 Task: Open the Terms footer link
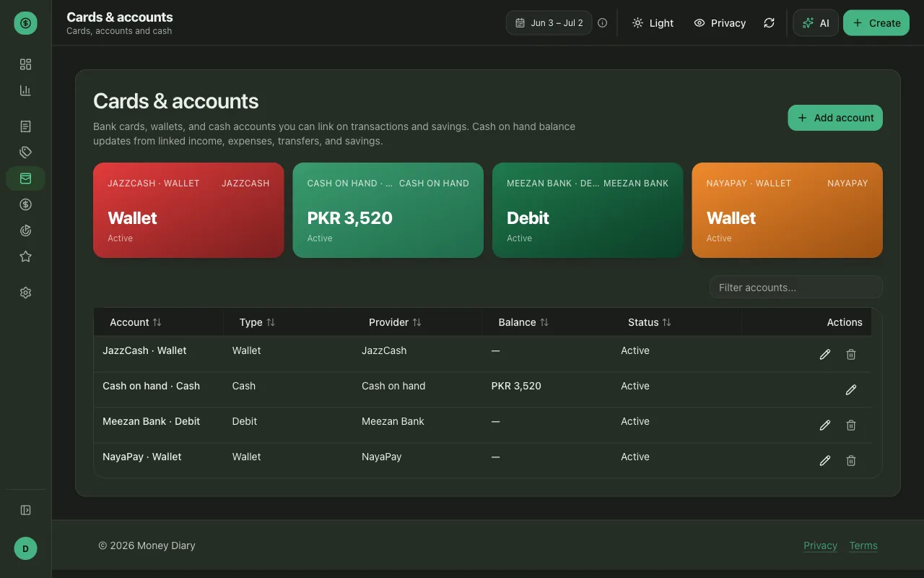[x=863, y=545]
